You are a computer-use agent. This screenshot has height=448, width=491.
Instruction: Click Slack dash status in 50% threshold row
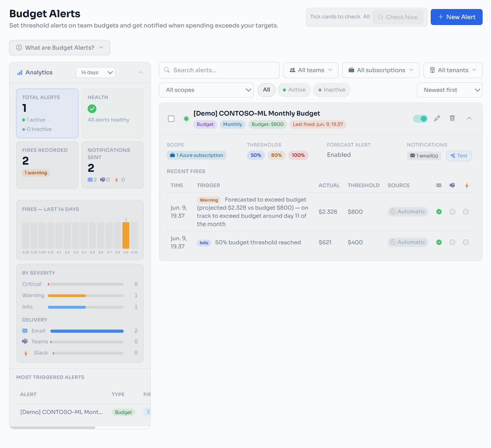point(466,242)
